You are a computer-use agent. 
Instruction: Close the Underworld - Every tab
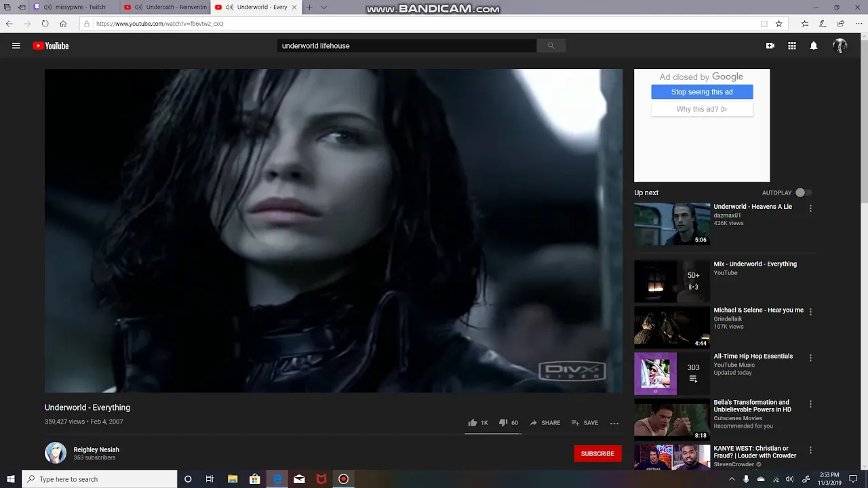pos(294,7)
